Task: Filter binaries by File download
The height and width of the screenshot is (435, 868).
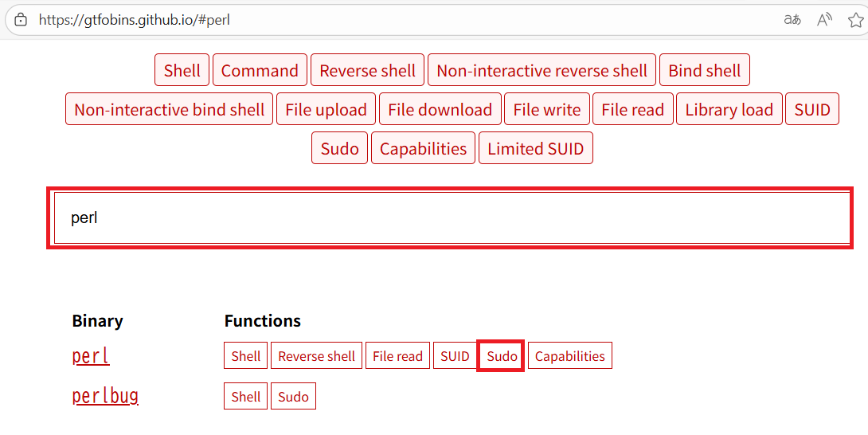Action: tap(440, 109)
